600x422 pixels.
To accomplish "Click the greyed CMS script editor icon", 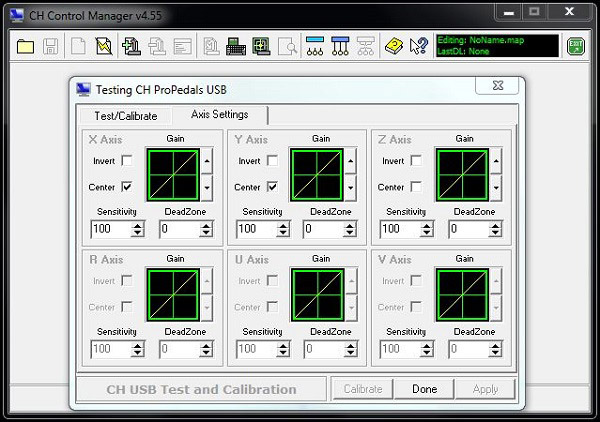I will pyautogui.click(x=211, y=46).
